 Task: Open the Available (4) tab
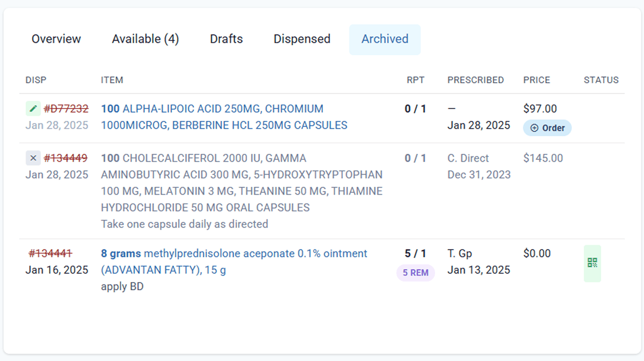145,39
